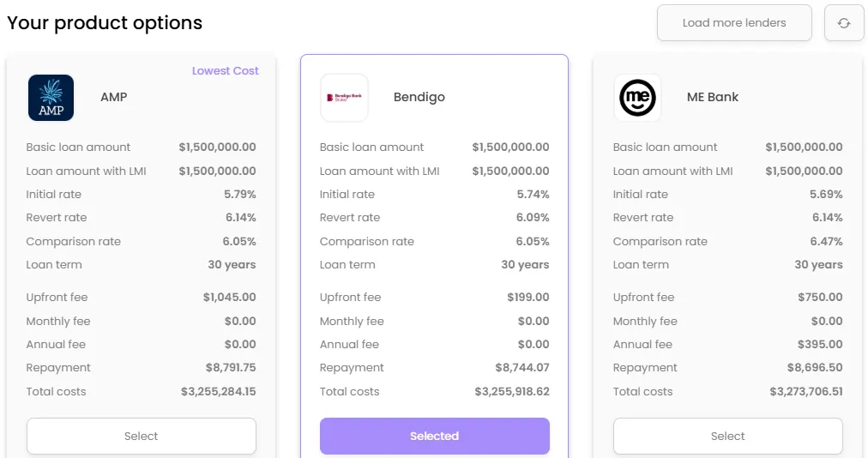The image size is (868, 458).
Task: Click Bendigo upfront fee $199.00
Action: click(x=528, y=298)
